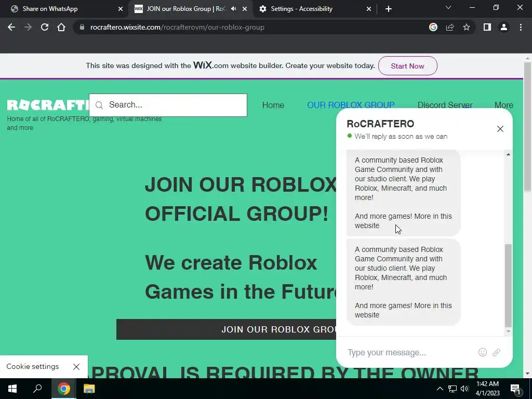Click the Google icon in address bar
This screenshot has height=399, width=532.
pos(433,27)
